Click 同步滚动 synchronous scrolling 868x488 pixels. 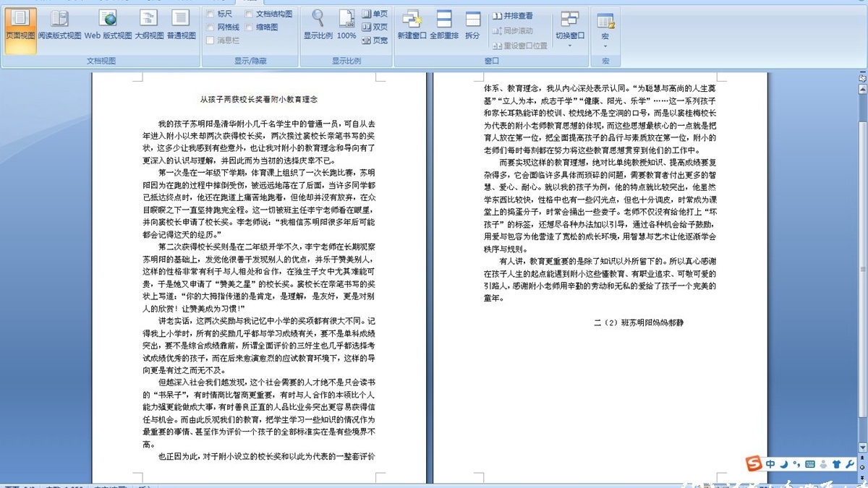pyautogui.click(x=513, y=30)
